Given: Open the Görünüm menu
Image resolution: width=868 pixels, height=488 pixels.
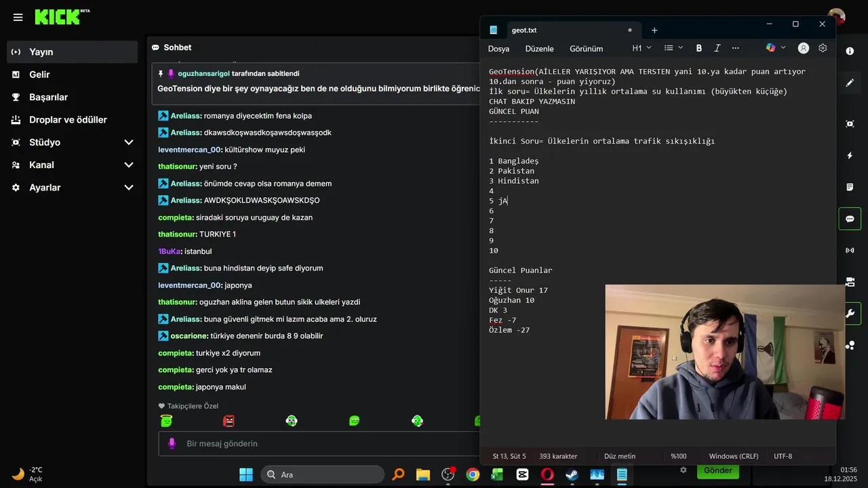Looking at the screenshot, I should (586, 49).
